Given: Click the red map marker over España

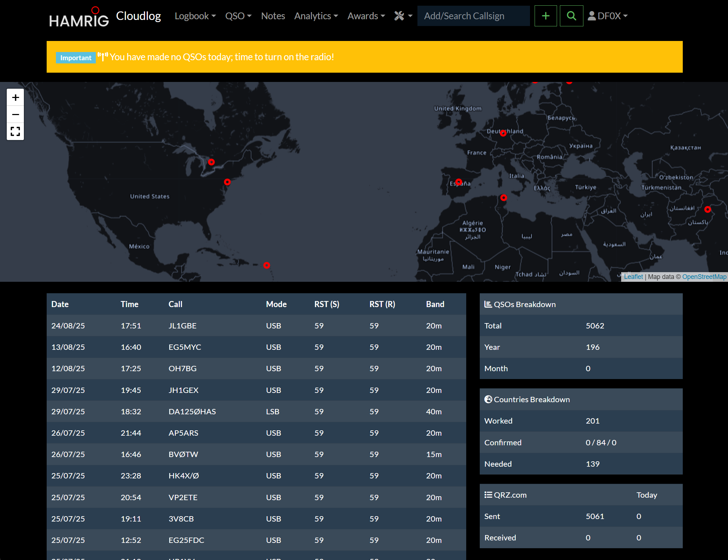Looking at the screenshot, I should [459, 182].
